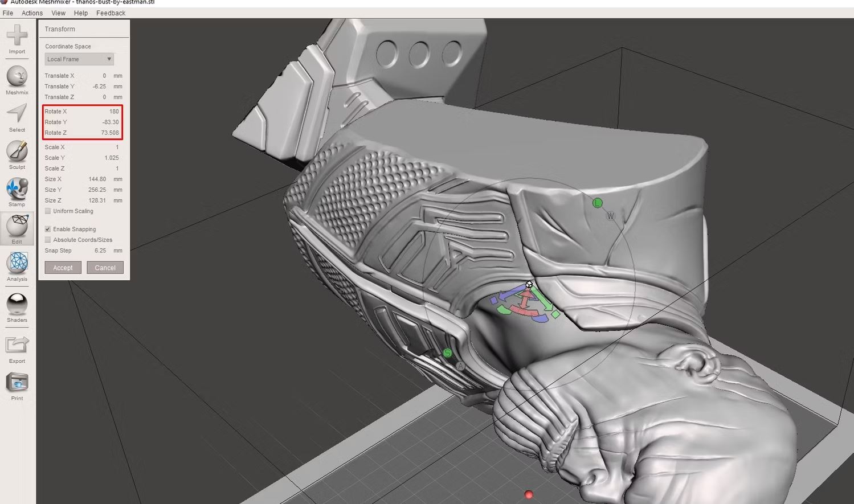Open the File menu
The image size is (854, 504).
click(8, 13)
